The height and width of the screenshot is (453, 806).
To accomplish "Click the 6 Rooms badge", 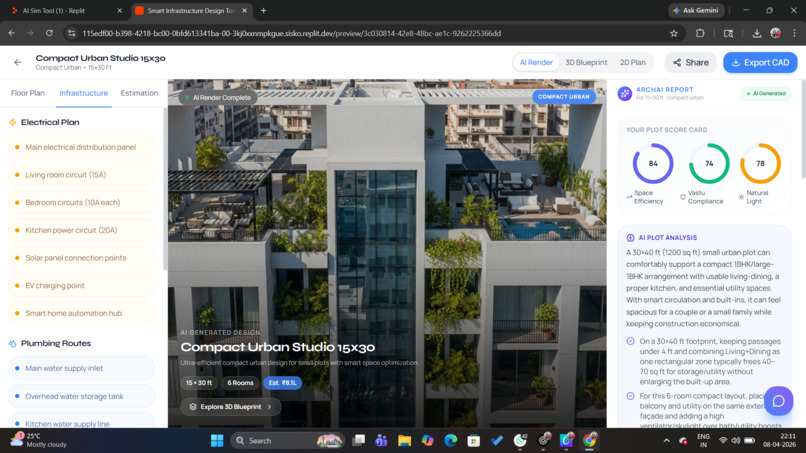I will coord(240,383).
